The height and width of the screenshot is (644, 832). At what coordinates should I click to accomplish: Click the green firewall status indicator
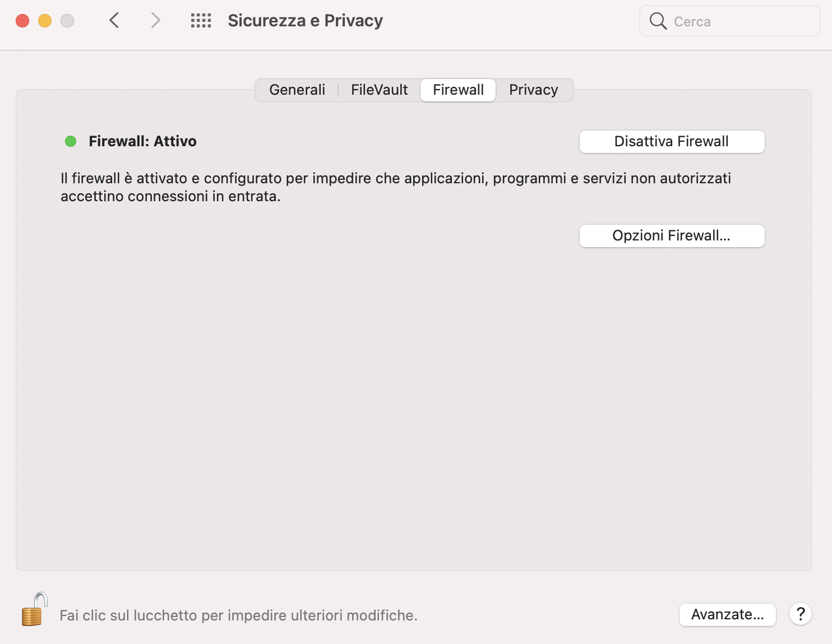pyautogui.click(x=71, y=141)
